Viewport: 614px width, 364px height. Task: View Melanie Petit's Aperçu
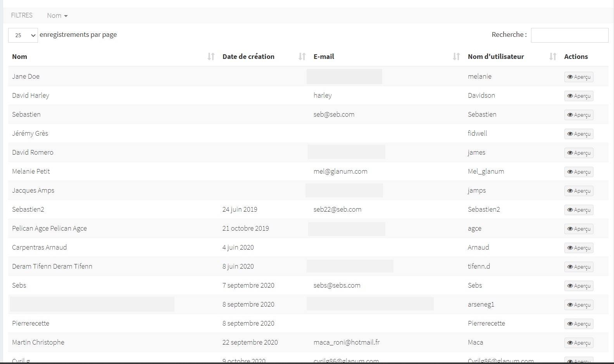[578, 172]
